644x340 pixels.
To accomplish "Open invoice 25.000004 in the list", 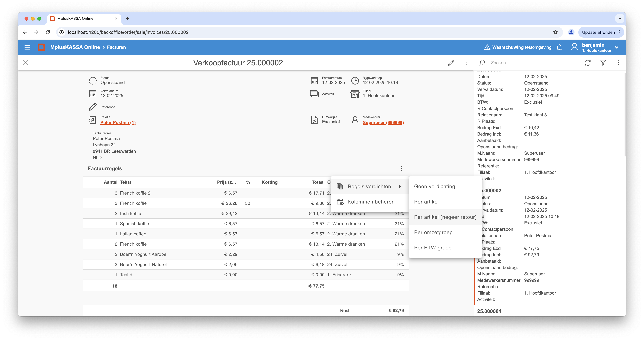I will tap(489, 311).
